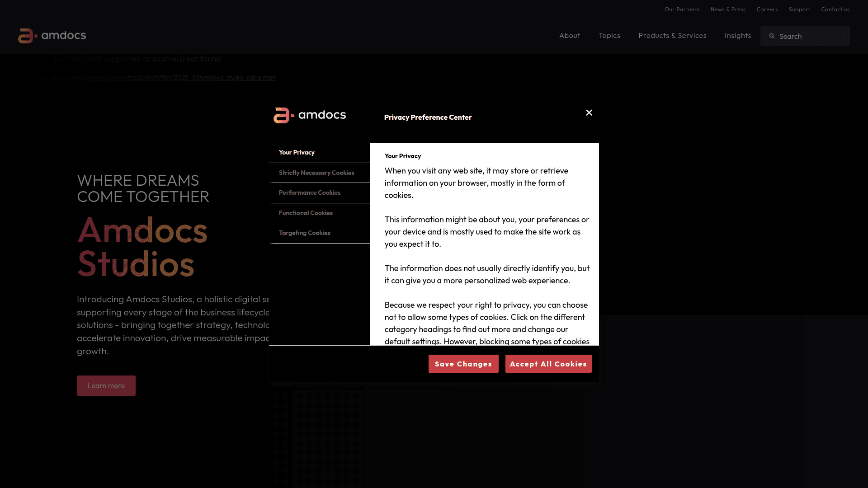Image resolution: width=868 pixels, height=488 pixels.
Task: Select the Strictly Necessary Cookies category
Action: (316, 173)
